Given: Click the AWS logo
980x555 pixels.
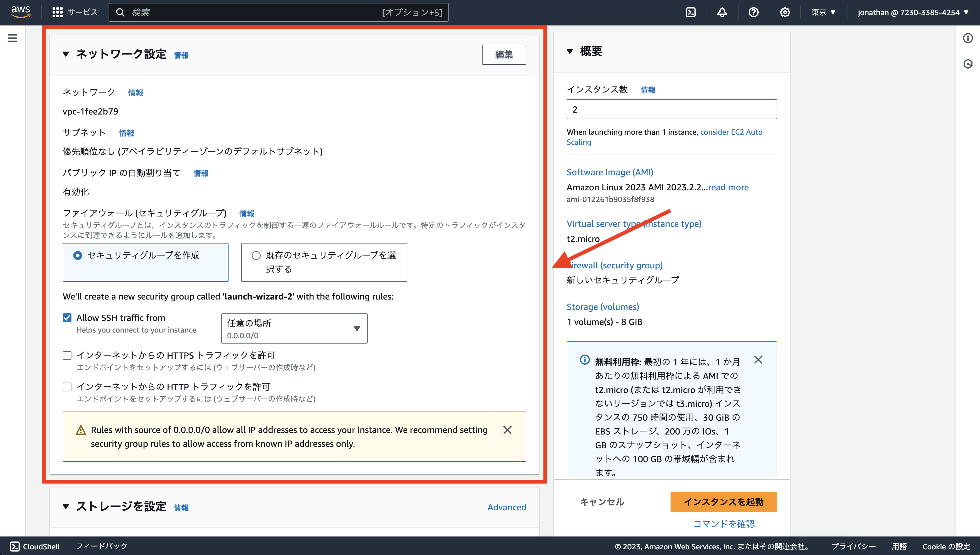Looking at the screenshot, I should pos(21,12).
